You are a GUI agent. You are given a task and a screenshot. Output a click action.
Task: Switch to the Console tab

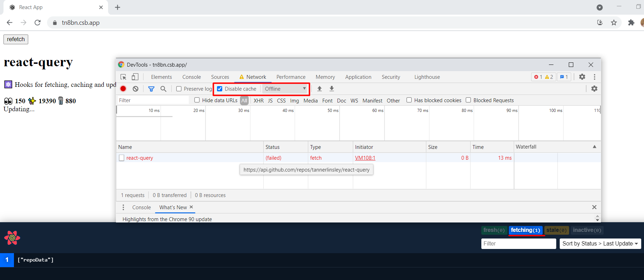(192, 77)
